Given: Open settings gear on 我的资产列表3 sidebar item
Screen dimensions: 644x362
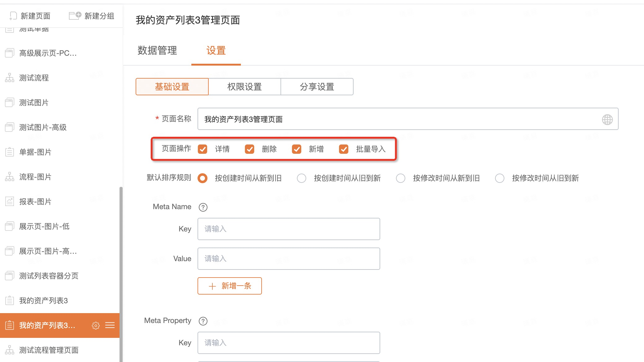Looking at the screenshot, I should click(x=96, y=325).
